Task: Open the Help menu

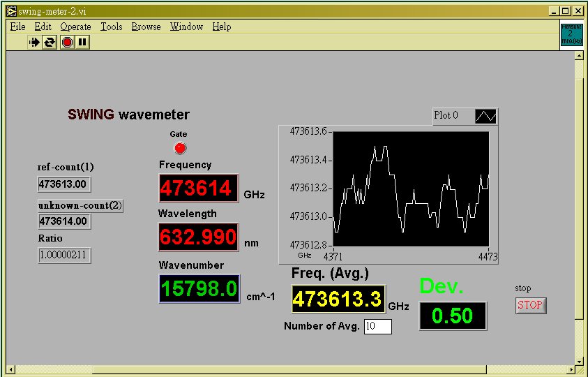Action: tap(222, 27)
